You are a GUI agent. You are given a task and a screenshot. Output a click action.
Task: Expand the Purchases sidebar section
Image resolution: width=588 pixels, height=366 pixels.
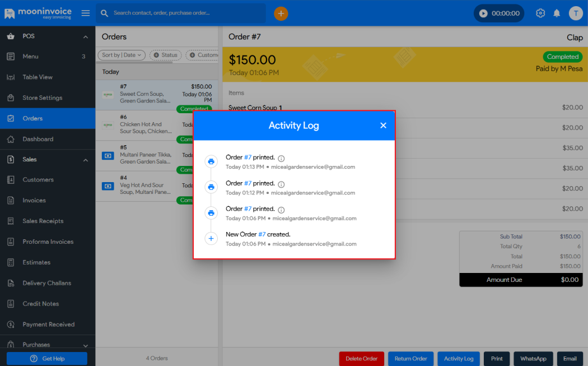pyautogui.click(x=86, y=345)
